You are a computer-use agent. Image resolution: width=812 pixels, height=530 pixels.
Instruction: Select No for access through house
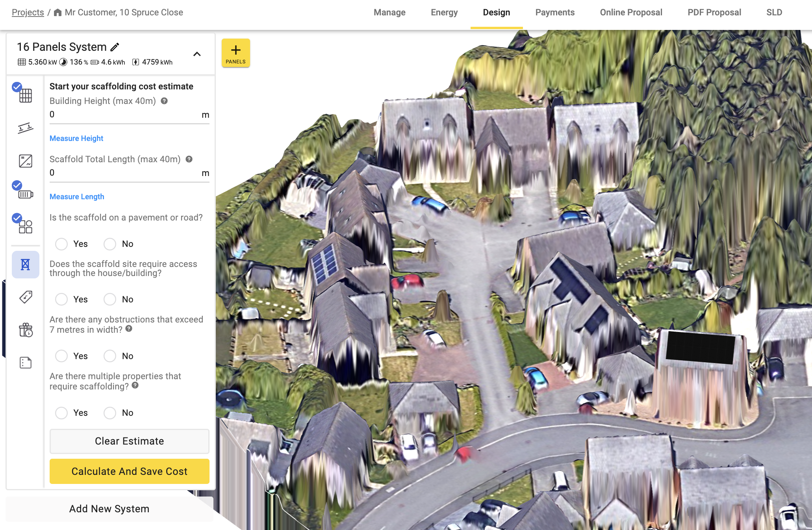coord(110,299)
